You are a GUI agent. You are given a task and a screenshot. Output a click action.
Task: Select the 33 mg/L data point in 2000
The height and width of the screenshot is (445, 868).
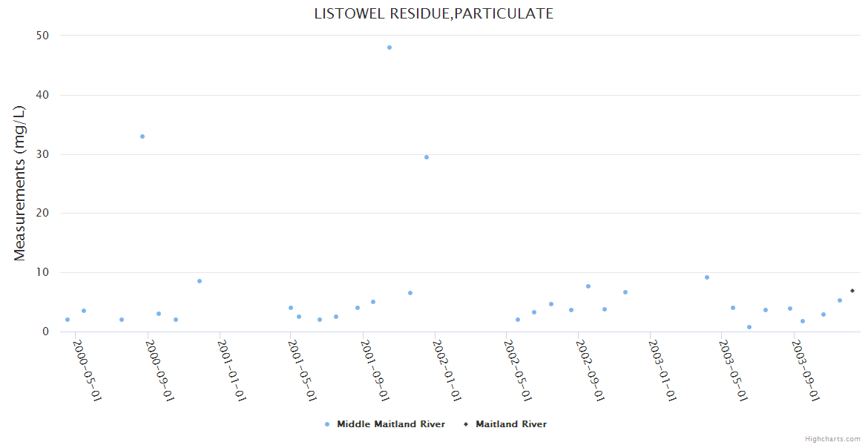click(142, 136)
